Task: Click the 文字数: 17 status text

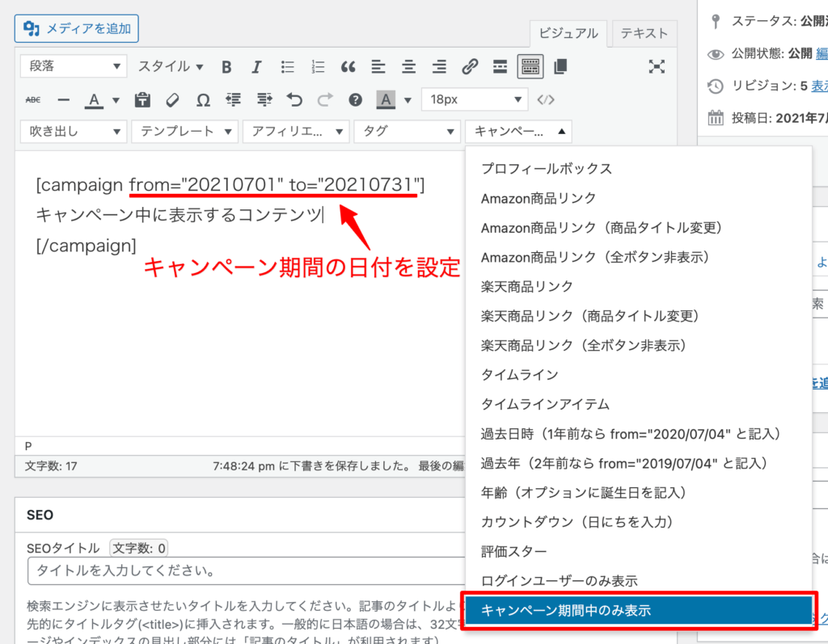Action: pyautogui.click(x=51, y=466)
